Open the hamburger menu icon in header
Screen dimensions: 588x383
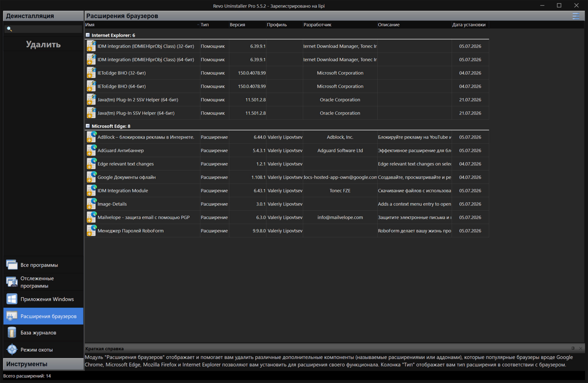pyautogui.click(x=576, y=16)
